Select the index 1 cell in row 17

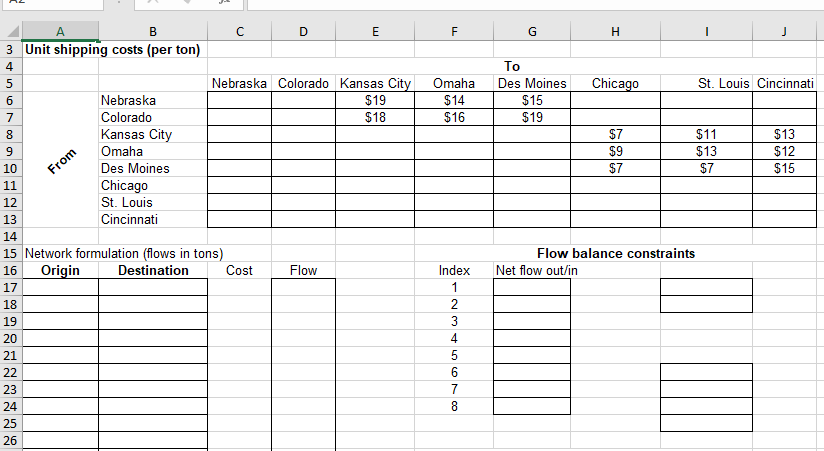point(454,288)
